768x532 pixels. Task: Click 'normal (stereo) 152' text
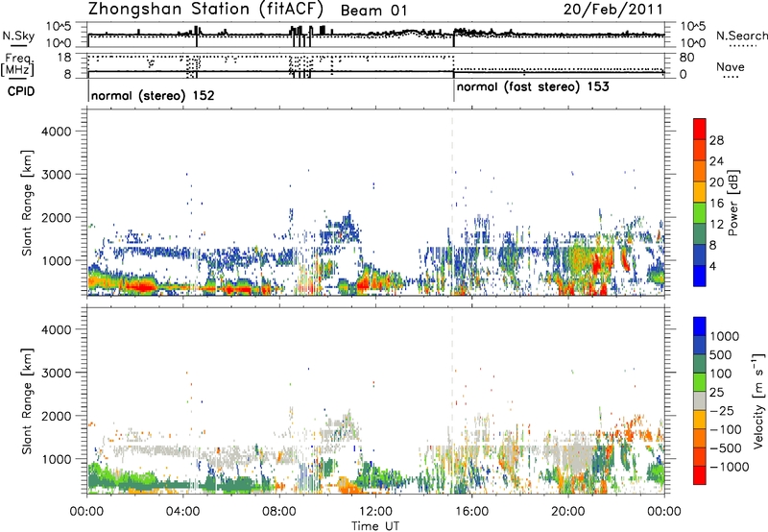(x=153, y=95)
